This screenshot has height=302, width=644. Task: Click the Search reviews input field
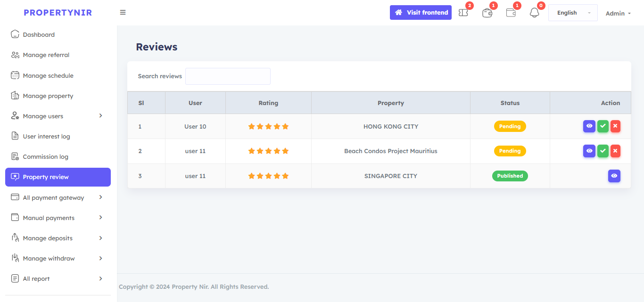228,76
